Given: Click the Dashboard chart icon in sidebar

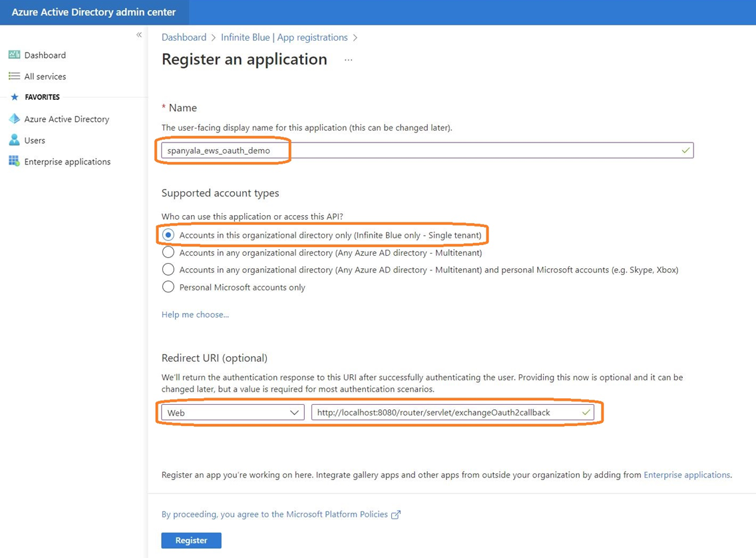Looking at the screenshot, I should click(x=15, y=55).
